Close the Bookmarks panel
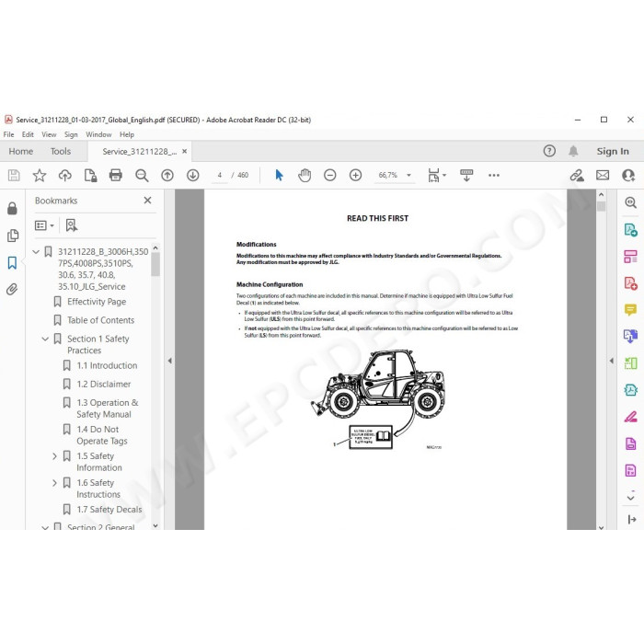The width and height of the screenshot is (644, 644). coord(147,200)
